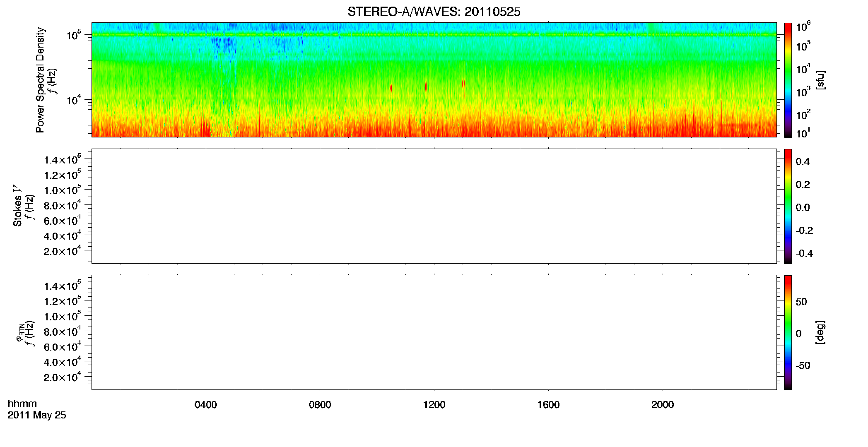Viewport: 868px width, 447px height.
Task: Click the Stokes V color bar
Action: [x=788, y=206]
